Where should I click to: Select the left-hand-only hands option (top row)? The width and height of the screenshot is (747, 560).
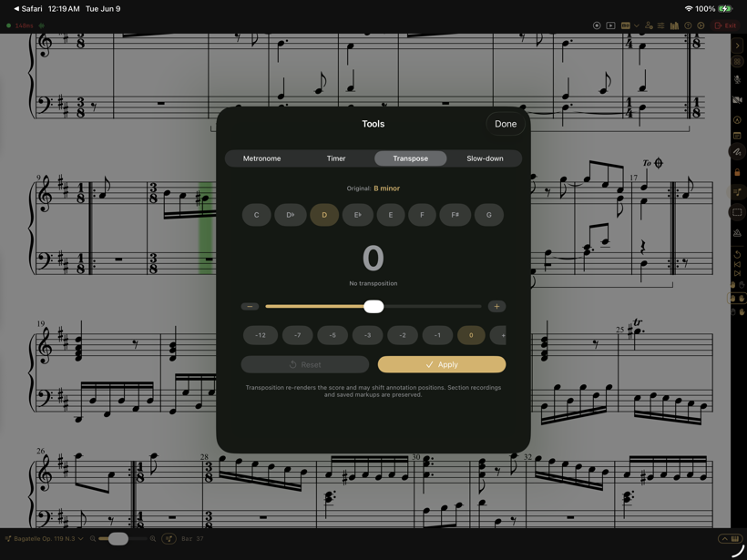click(x=738, y=285)
